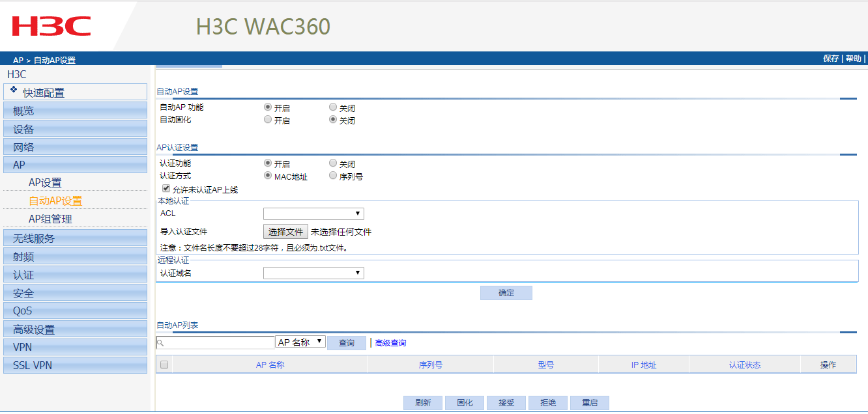Screen dimensions: 868x414
Task: Click the 重启 button
Action: pos(590,403)
